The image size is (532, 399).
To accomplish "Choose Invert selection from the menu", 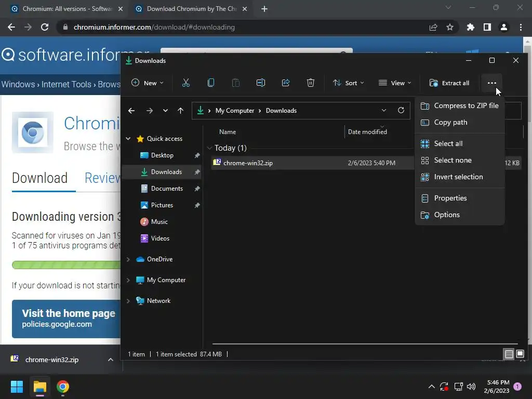I will pyautogui.click(x=460, y=177).
